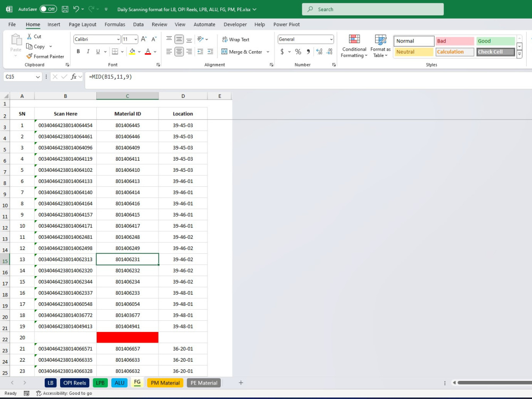Open the Page Layout tab
The image size is (532, 399).
tap(82, 24)
